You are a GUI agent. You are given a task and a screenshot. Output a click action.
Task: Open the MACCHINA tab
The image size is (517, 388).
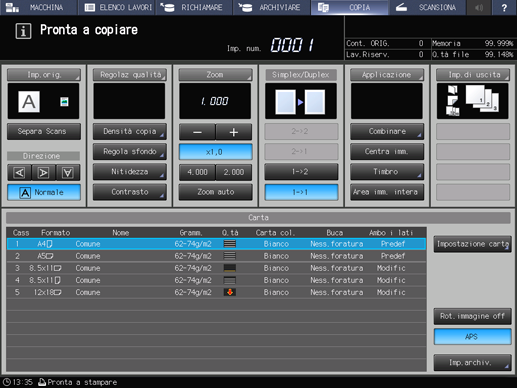(38, 7)
